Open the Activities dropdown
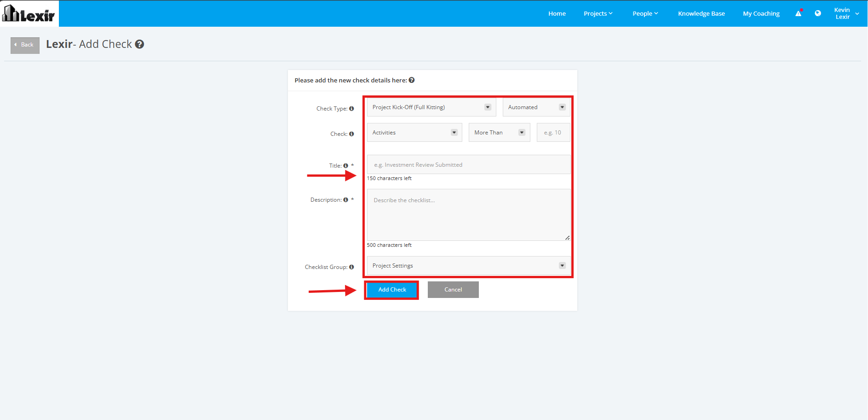 (414, 133)
